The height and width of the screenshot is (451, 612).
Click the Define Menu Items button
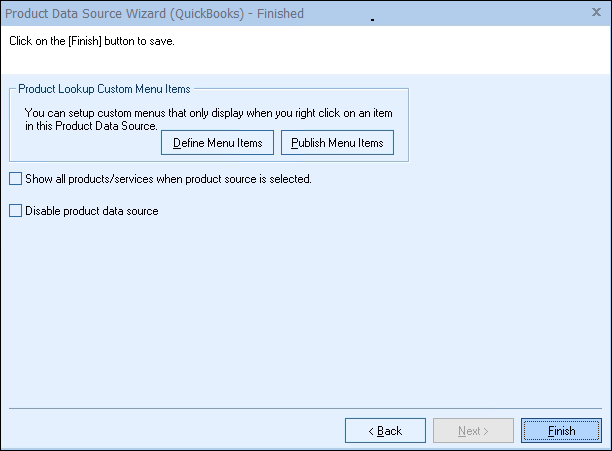pyautogui.click(x=217, y=143)
